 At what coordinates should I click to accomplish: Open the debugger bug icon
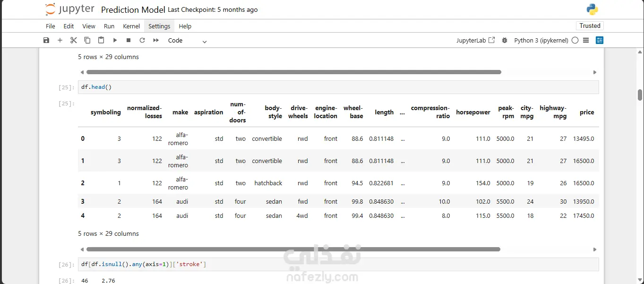505,41
